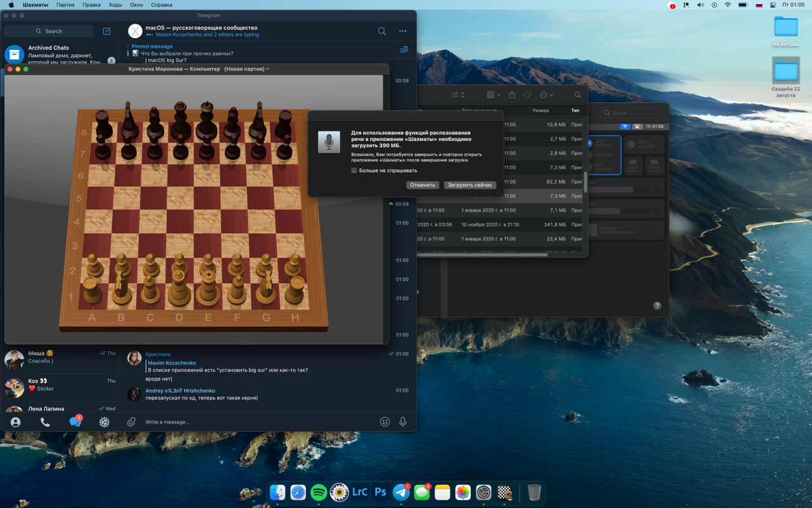Screen dimensions: 812x508
Task: Click the Finder window Tags toolbar icon
Action: coord(527,95)
